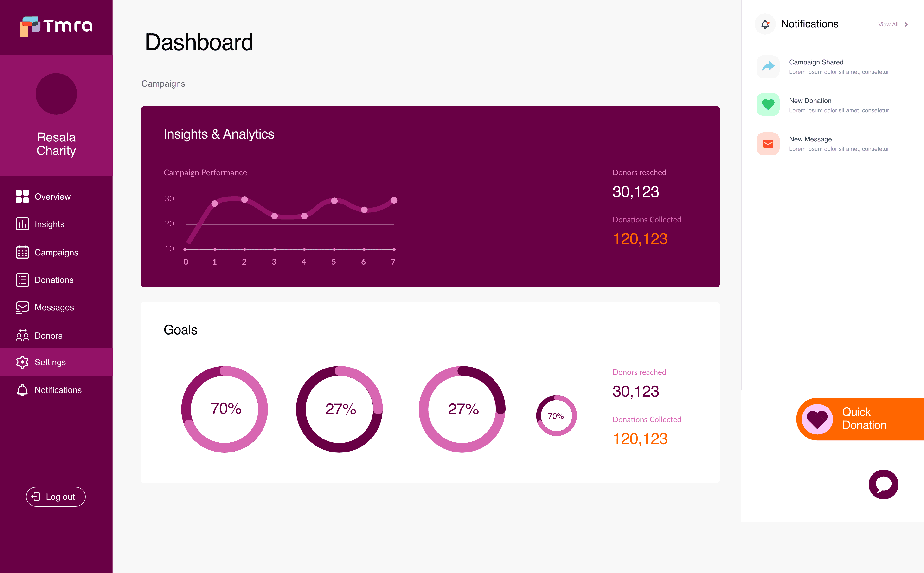
Task: Open the chat bubble floating icon
Action: (x=883, y=484)
